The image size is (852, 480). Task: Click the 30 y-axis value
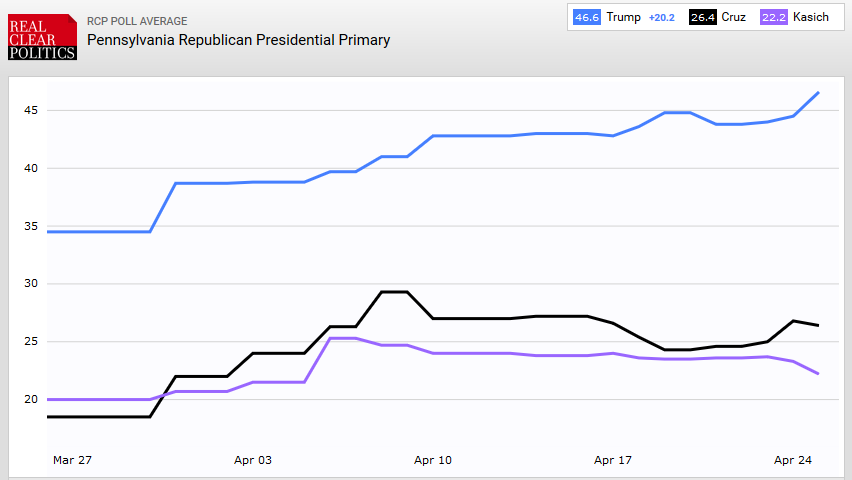(x=33, y=284)
